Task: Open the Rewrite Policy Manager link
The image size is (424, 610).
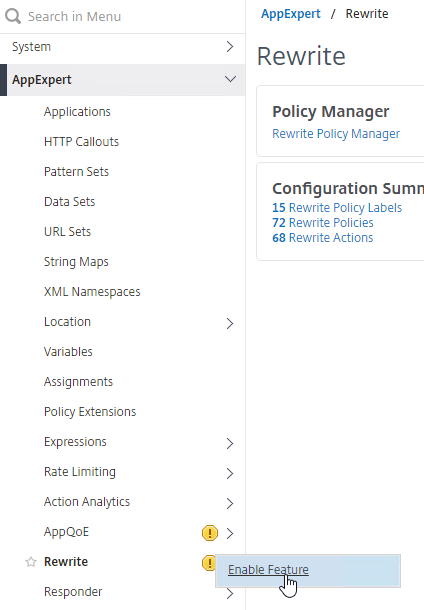Action: [x=336, y=133]
